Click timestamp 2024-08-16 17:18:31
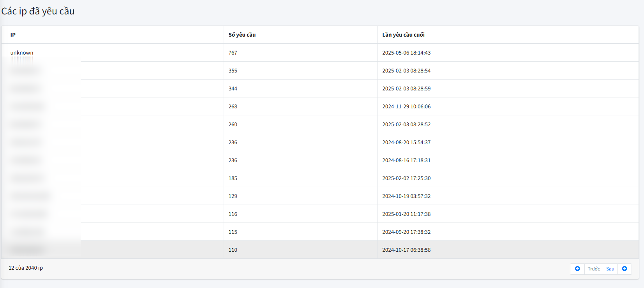Image resolution: width=644 pixels, height=288 pixels. (x=406, y=160)
